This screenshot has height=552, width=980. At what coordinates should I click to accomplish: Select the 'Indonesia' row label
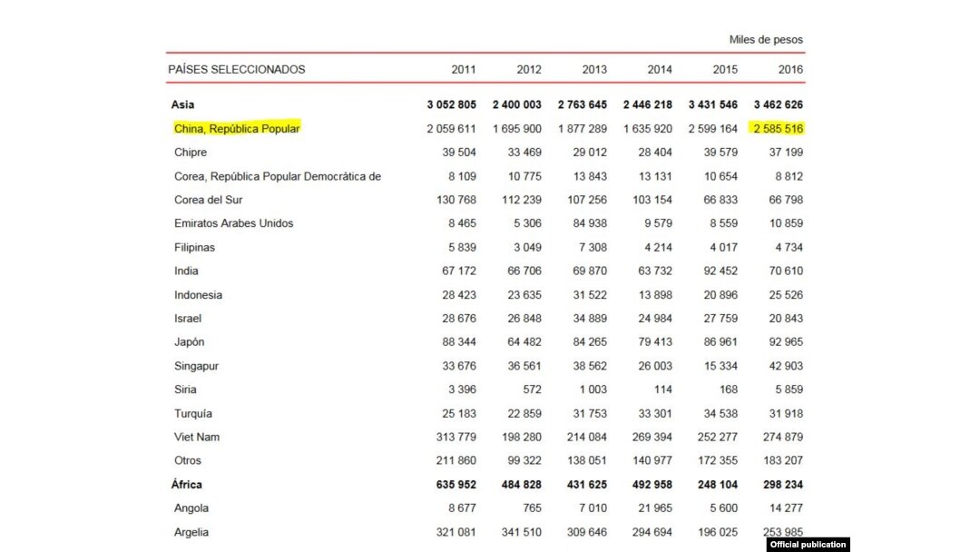198,294
